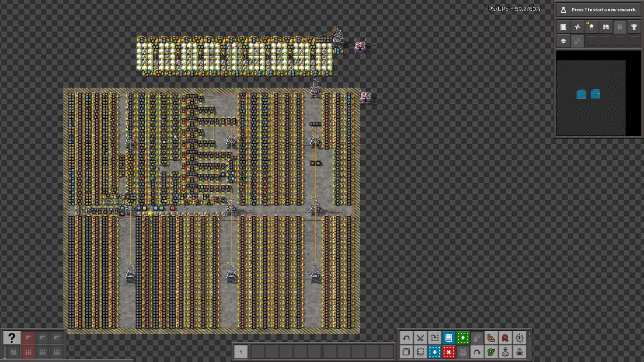
Task: Select the Cut scissors tool
Action: point(421,338)
